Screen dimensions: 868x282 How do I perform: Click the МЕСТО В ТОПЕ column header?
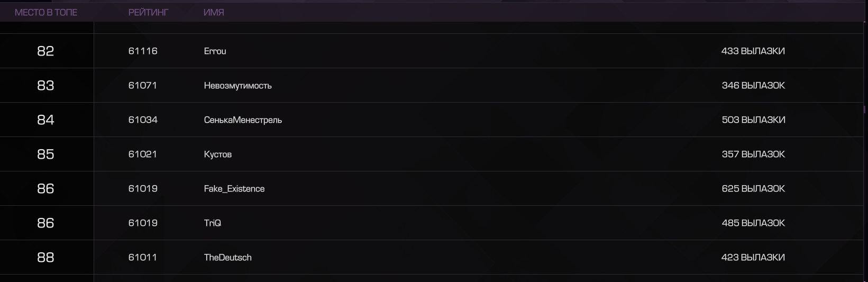click(46, 12)
